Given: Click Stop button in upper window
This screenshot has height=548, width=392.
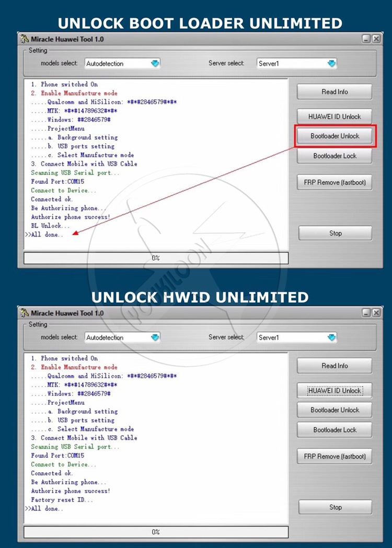Looking at the screenshot, I should [x=335, y=233].
